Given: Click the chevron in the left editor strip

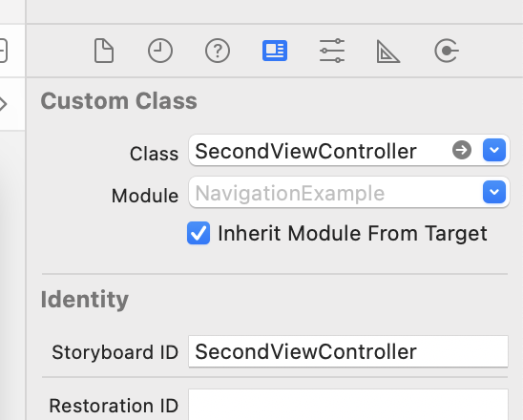Looking at the screenshot, I should pyautogui.click(x=3, y=104).
